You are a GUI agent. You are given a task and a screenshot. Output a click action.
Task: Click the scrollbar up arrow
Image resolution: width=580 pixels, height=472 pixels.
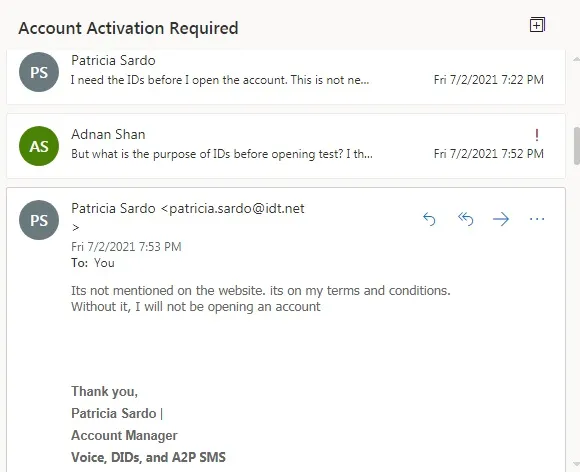pyautogui.click(x=576, y=59)
